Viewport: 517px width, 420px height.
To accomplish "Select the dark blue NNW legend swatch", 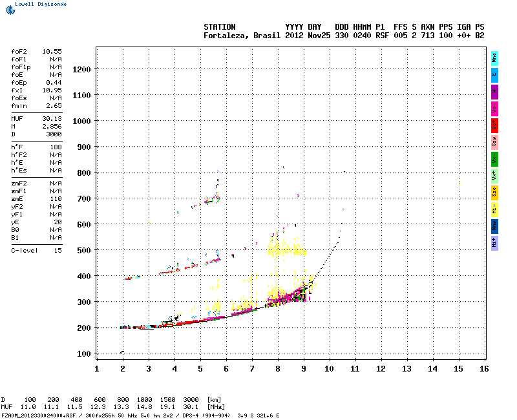I will click(x=494, y=227).
